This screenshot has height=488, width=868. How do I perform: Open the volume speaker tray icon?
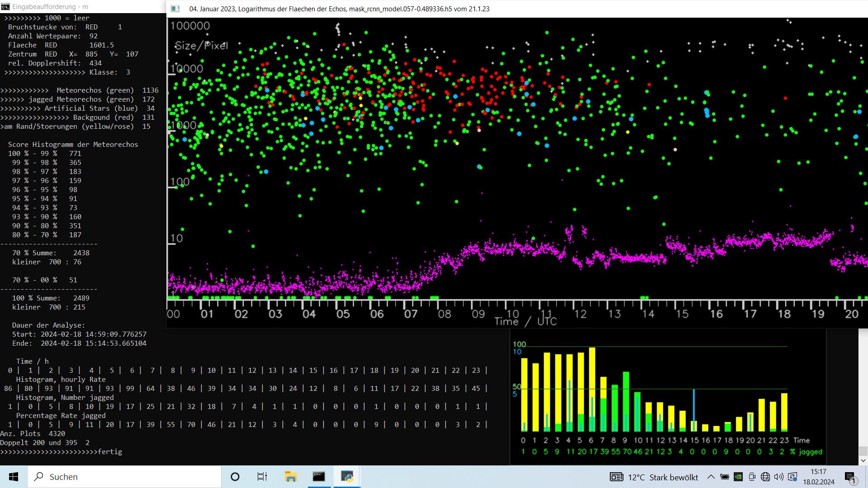(778, 477)
